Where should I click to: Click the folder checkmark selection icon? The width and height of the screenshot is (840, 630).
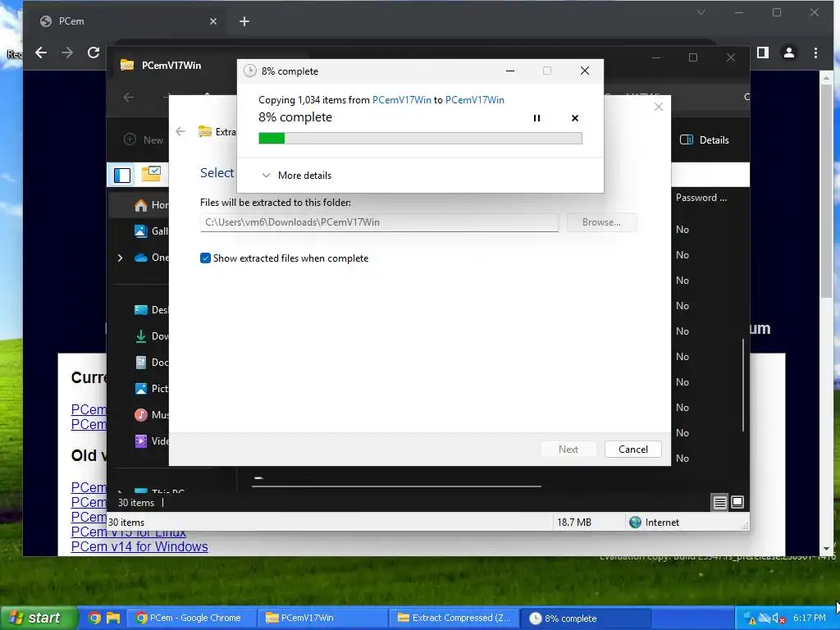point(151,174)
